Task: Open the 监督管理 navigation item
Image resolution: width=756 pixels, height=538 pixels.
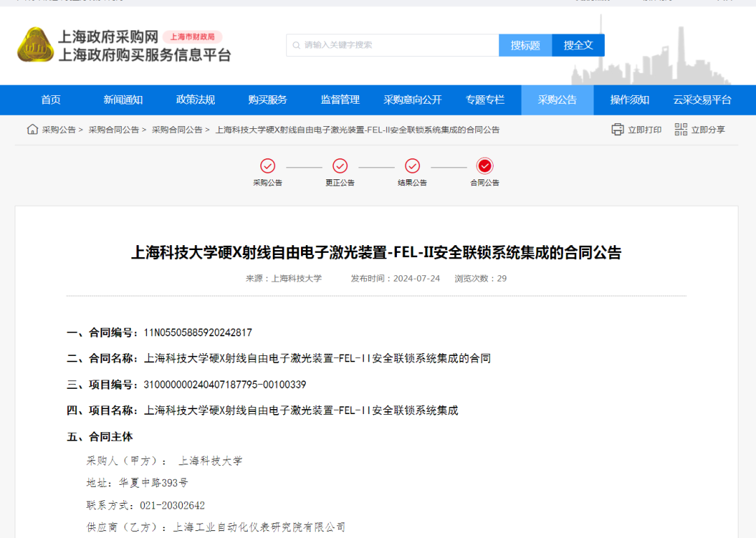Action: (x=340, y=100)
